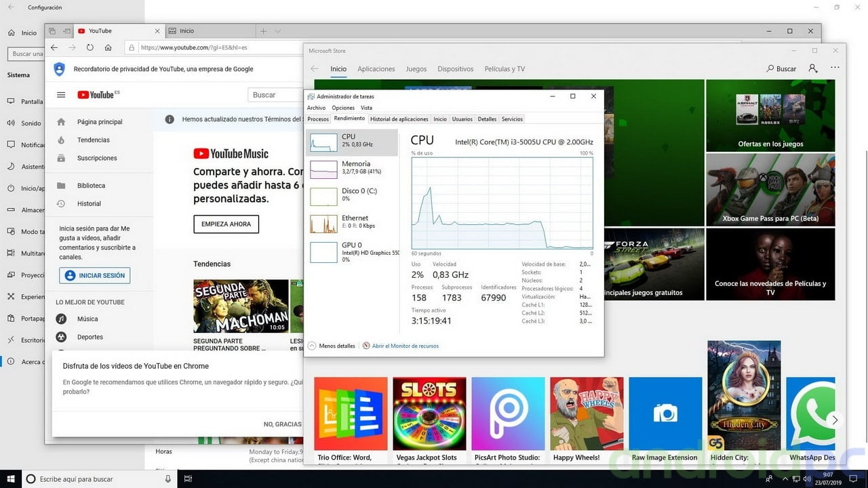Select Disco 0 (C:) performance item
The image size is (868, 488).
[352, 197]
